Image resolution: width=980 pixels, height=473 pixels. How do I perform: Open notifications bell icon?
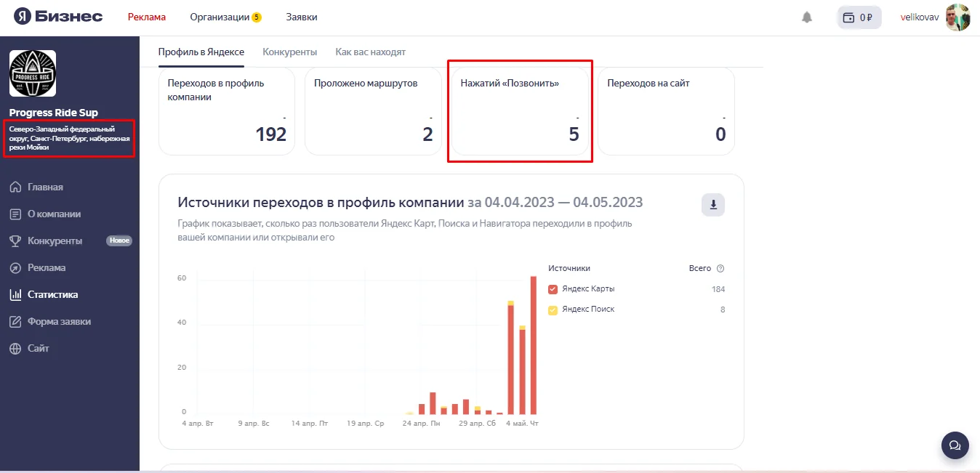807,17
